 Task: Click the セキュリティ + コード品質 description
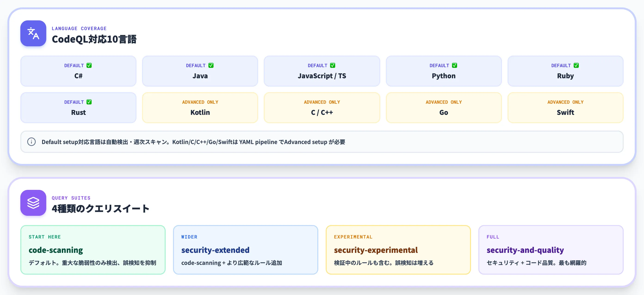pyautogui.click(x=536, y=263)
